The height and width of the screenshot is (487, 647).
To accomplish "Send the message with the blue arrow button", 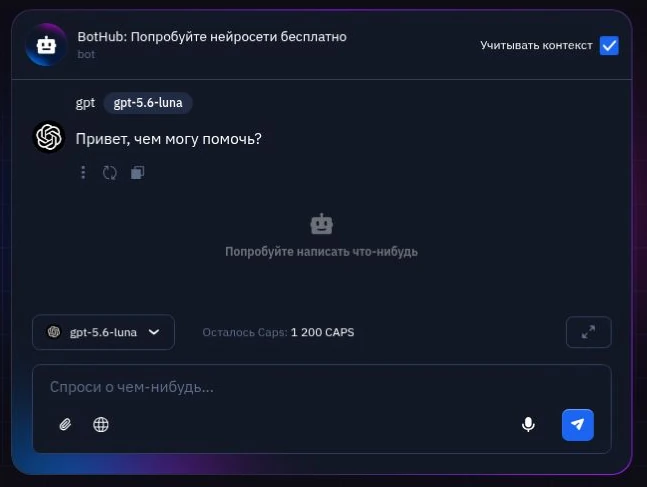I will (x=578, y=425).
